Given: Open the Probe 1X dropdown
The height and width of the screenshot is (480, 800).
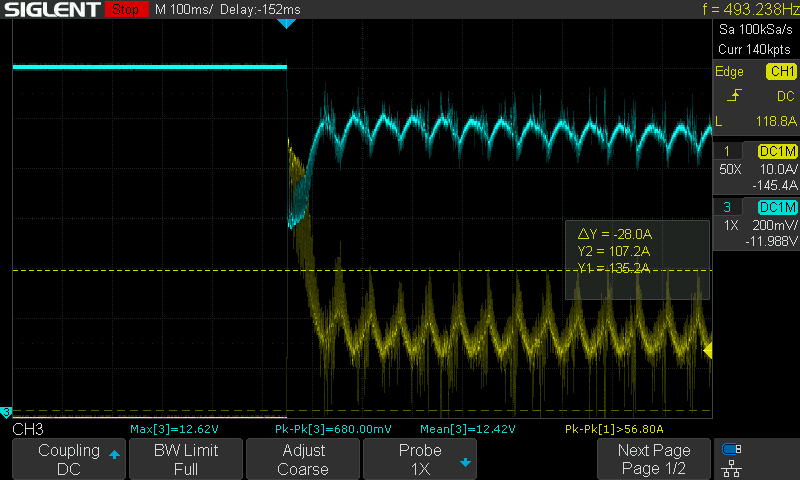Looking at the screenshot, I should (419, 459).
